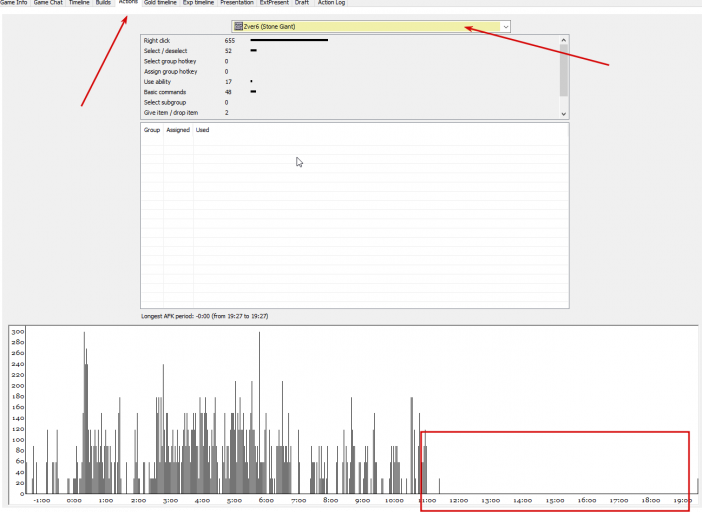Click the 18:00 mark on the chart axis
Screen dimensions: 702x512
651,500
